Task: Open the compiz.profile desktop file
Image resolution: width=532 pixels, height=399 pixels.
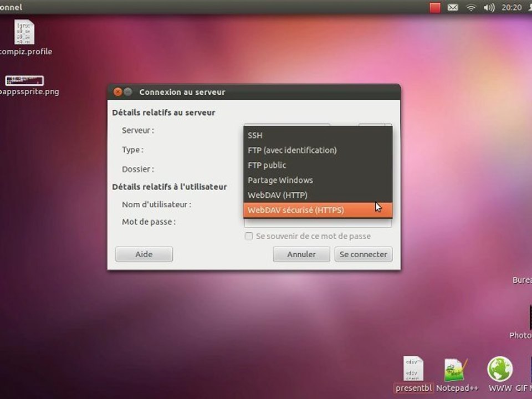Action: 24,37
